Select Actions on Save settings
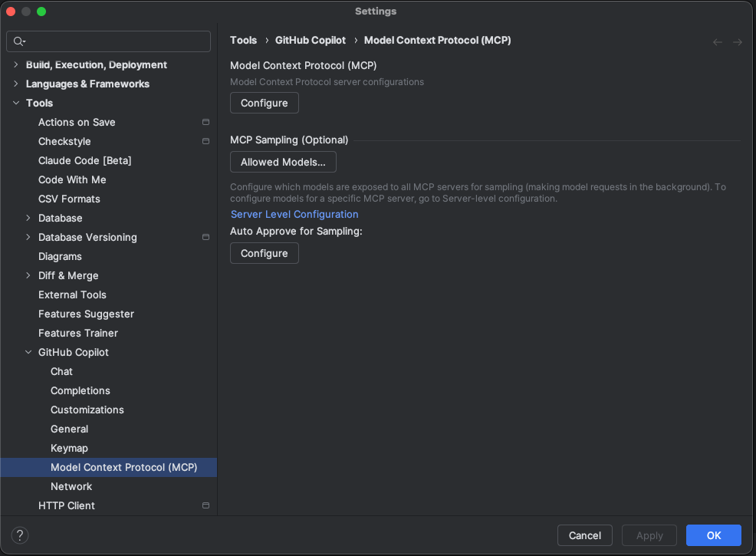 point(77,122)
